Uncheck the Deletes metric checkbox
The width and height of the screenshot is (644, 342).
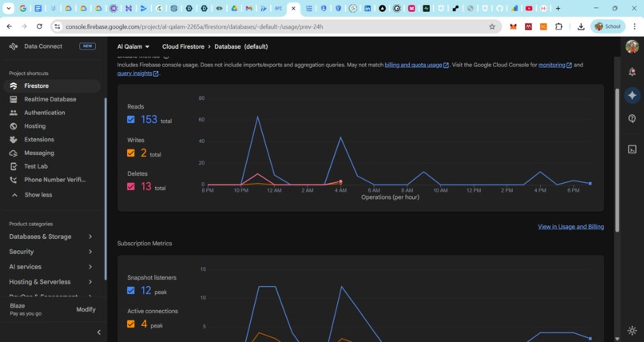click(130, 186)
